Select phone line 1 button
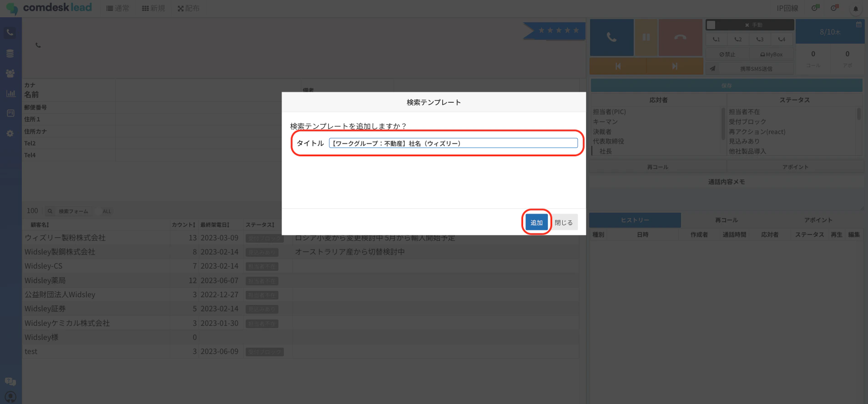Viewport: 868px width, 404px height. tap(717, 39)
